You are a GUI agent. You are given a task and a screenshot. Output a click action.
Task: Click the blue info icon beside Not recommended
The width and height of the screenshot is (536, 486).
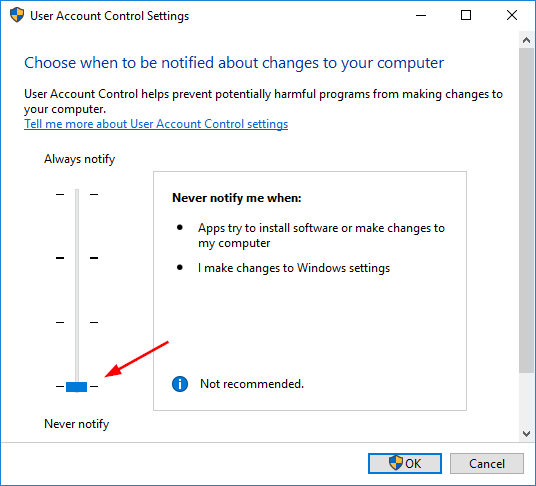(x=180, y=384)
